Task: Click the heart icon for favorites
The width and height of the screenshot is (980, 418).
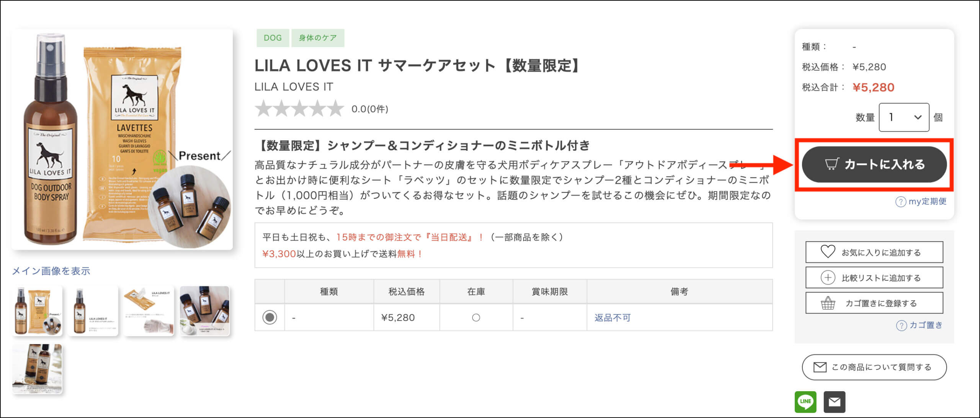Action: tap(828, 252)
